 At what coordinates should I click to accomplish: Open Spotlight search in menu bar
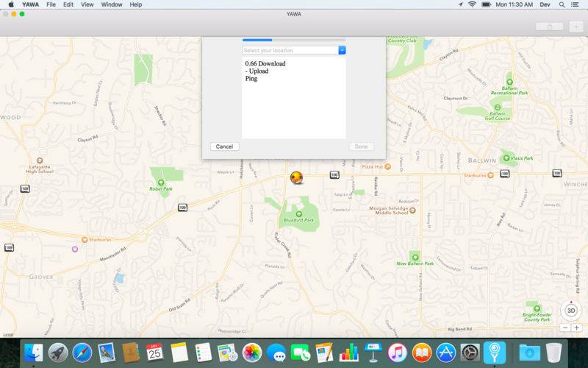(562, 4)
